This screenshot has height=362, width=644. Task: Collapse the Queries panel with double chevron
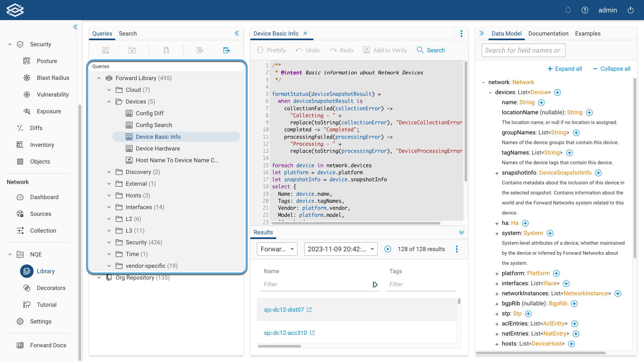(x=236, y=33)
